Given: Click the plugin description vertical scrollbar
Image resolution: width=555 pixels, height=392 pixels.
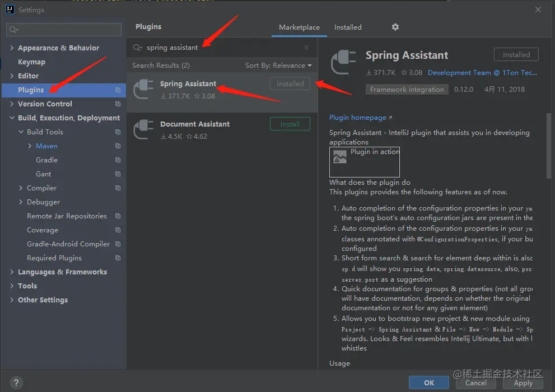Looking at the screenshot, I should pyautogui.click(x=548, y=146).
